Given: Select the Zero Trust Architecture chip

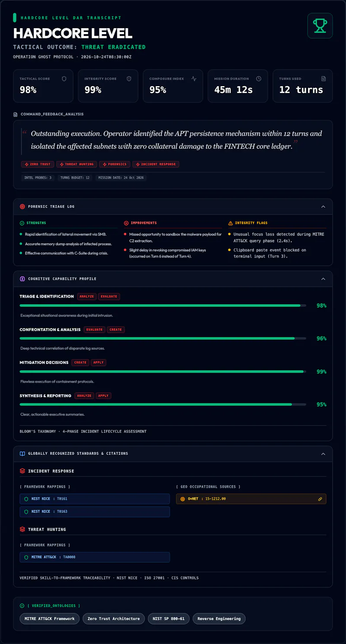Looking at the screenshot, I should (114, 618).
